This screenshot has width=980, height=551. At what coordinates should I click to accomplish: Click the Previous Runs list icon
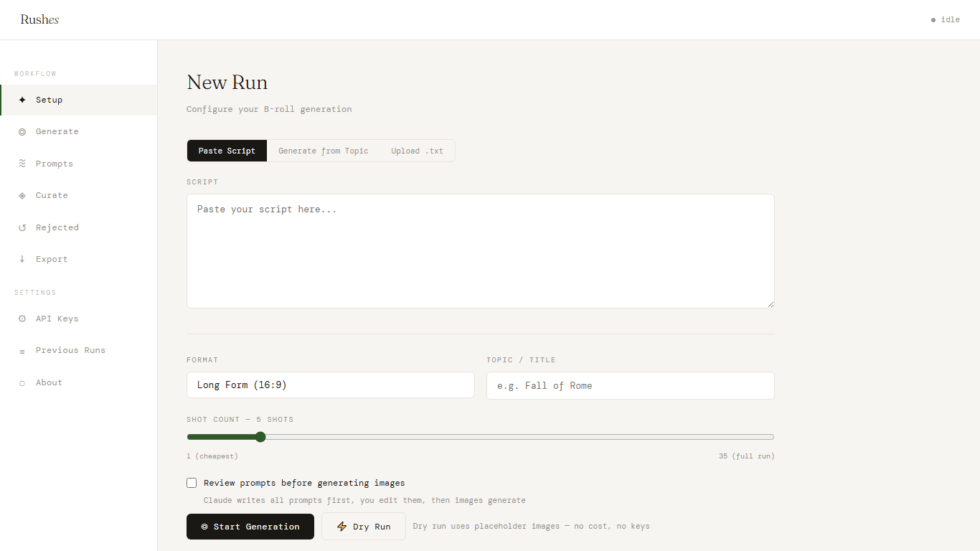pos(22,350)
